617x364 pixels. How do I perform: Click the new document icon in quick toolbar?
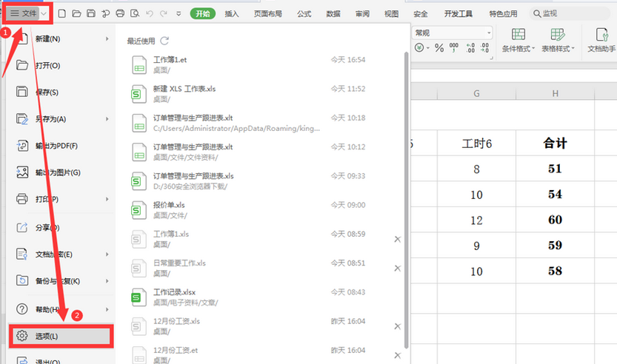61,13
